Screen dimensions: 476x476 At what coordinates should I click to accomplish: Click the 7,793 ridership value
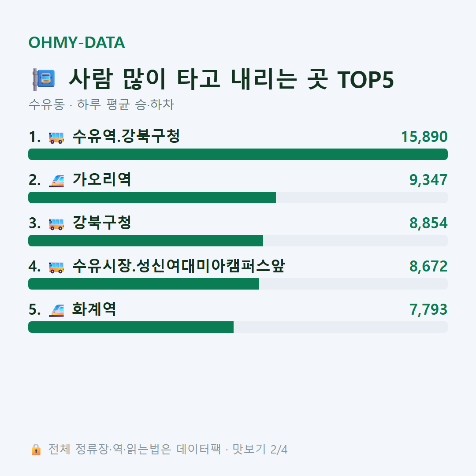428,310
